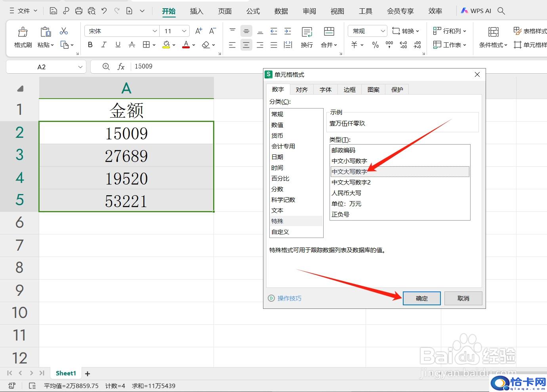Open the 公式 ribbon tab
Image resolution: width=547 pixels, height=392 pixels.
coord(253,11)
